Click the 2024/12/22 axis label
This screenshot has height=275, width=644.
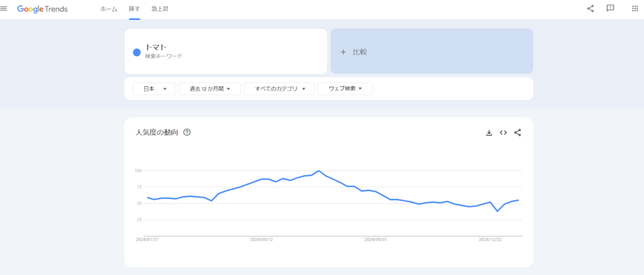(491, 240)
